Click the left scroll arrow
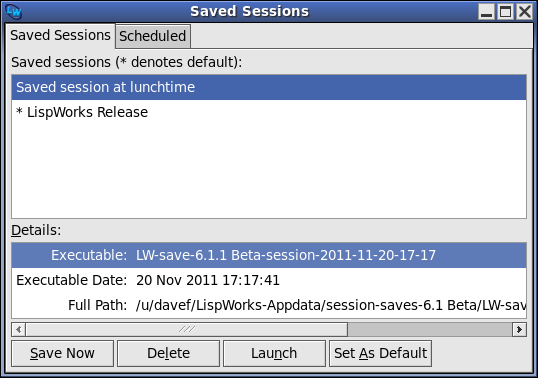 tap(19, 330)
